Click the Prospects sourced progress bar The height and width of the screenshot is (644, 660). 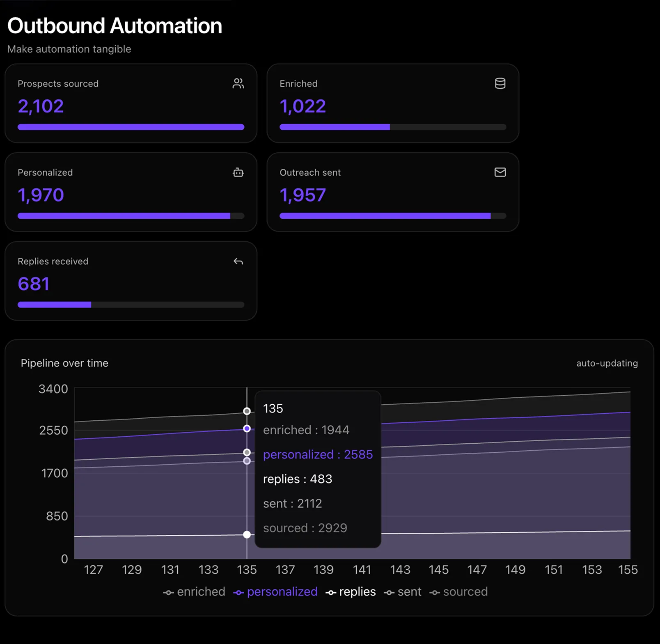point(131,126)
